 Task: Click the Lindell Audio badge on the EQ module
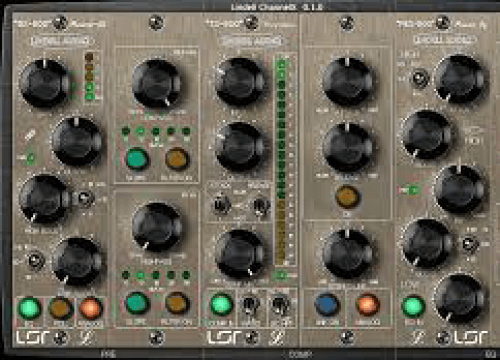[445, 40]
